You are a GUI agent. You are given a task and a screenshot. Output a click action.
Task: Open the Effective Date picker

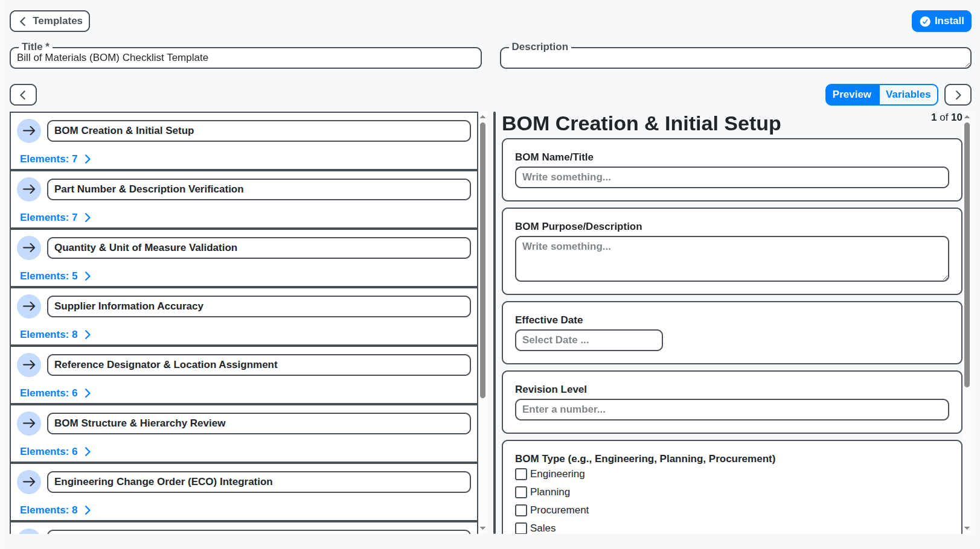588,340
